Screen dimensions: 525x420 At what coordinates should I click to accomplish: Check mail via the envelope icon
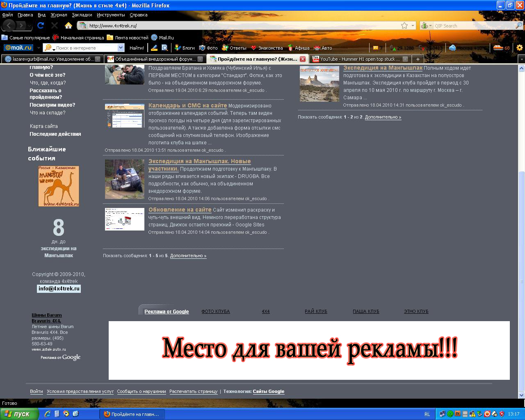(375, 48)
